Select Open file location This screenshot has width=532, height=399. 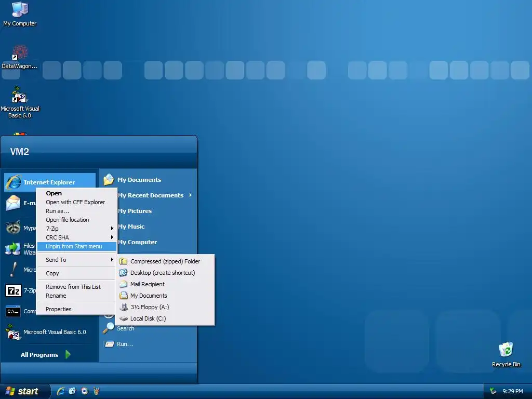click(x=77, y=220)
